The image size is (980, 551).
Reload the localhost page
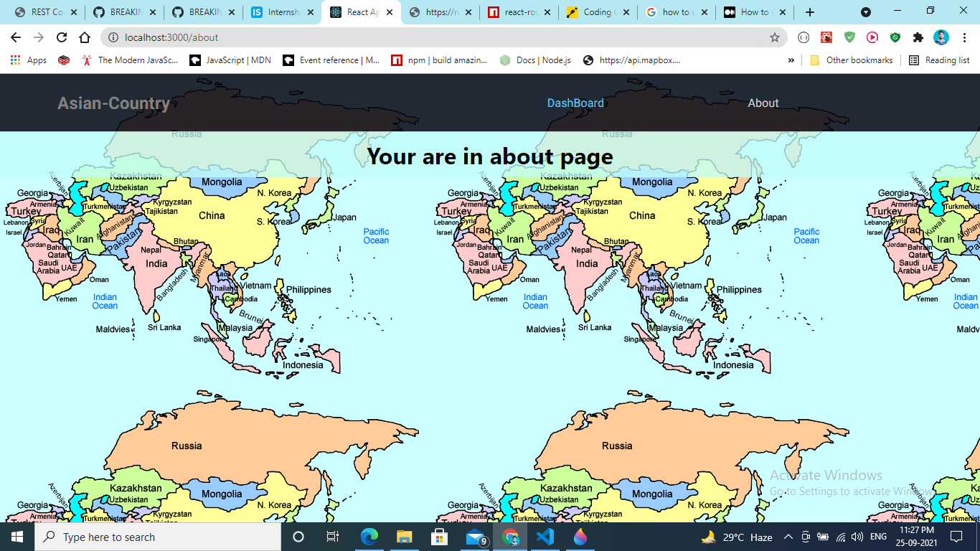tap(62, 37)
